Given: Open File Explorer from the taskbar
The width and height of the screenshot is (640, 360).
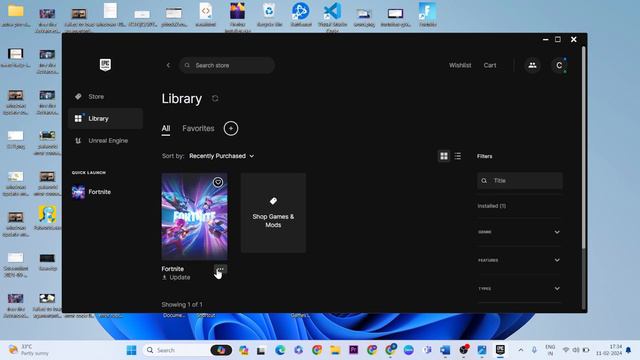Looking at the screenshot, I should [x=335, y=350].
